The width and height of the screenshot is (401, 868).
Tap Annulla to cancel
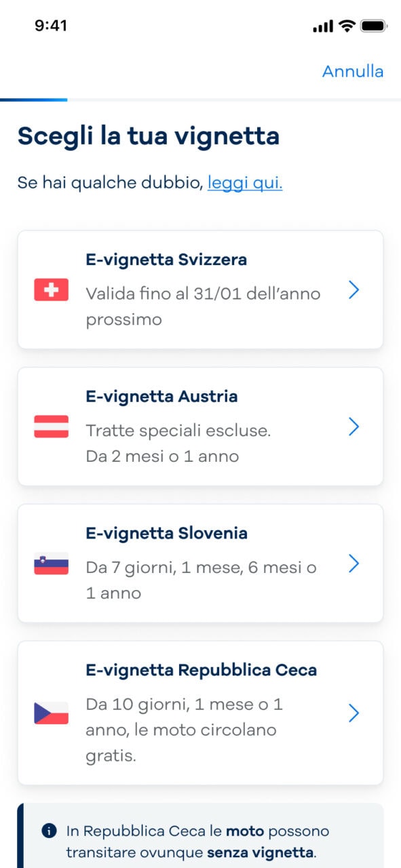pyautogui.click(x=353, y=71)
